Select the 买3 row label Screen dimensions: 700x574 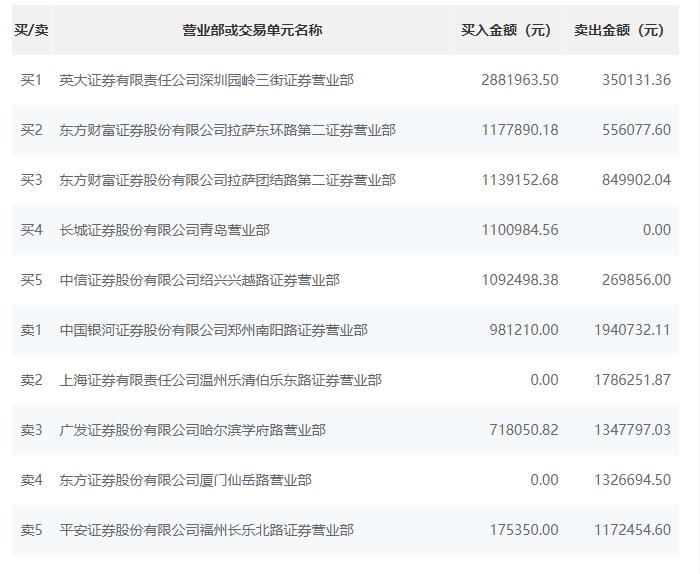(31, 180)
